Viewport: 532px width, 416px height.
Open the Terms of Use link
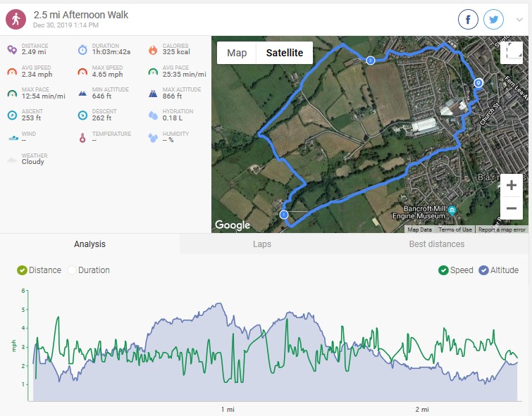coord(455,229)
